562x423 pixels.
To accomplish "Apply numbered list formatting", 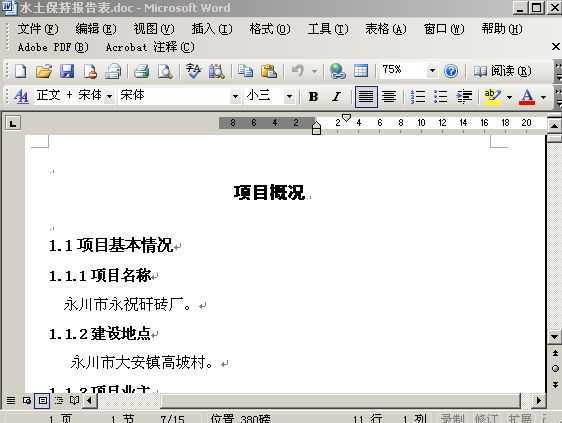I will (418, 96).
